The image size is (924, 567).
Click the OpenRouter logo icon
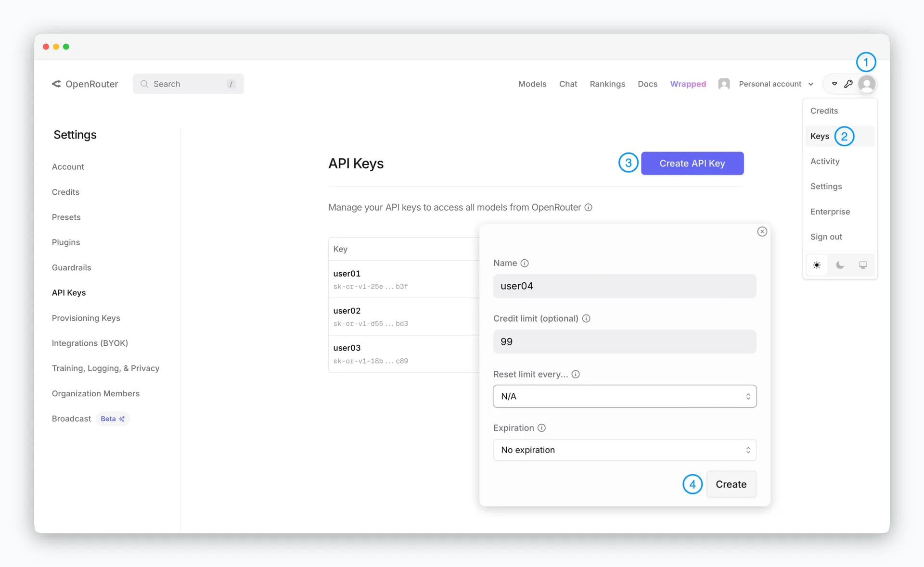pyautogui.click(x=56, y=84)
